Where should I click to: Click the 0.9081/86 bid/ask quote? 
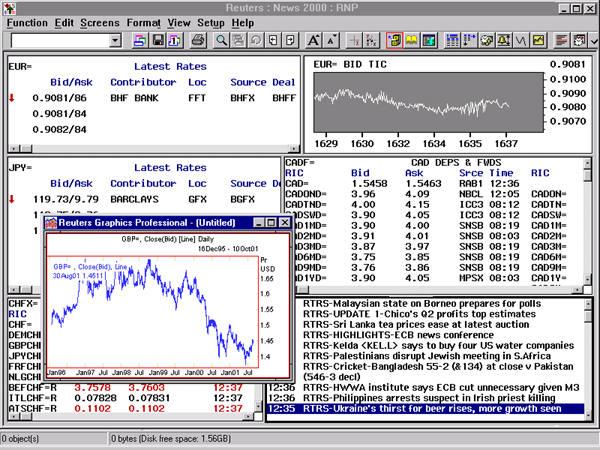coord(59,98)
